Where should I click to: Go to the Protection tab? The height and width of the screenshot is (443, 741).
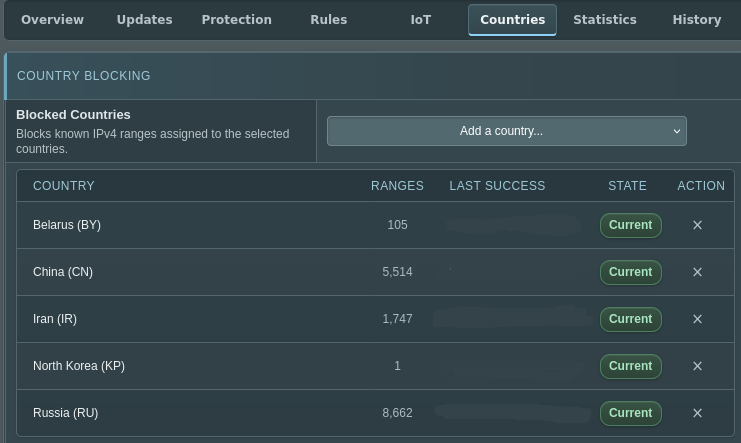tap(237, 20)
